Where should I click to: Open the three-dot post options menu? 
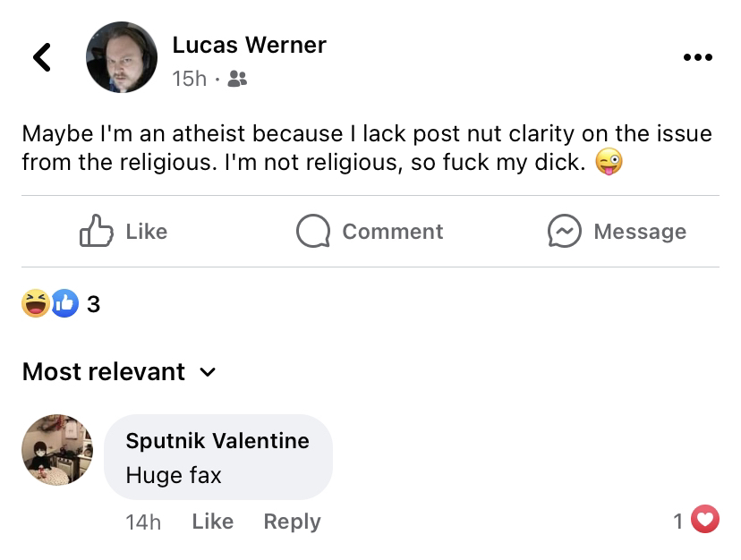click(x=697, y=57)
